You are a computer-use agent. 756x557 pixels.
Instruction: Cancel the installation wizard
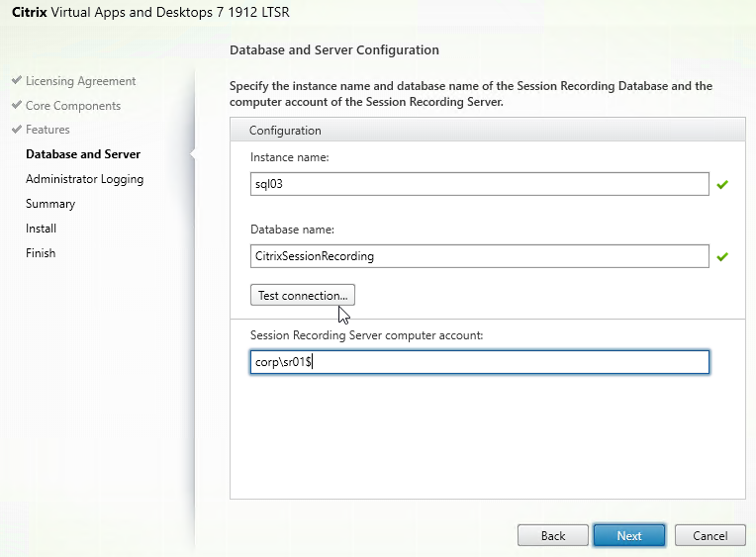[709, 535]
